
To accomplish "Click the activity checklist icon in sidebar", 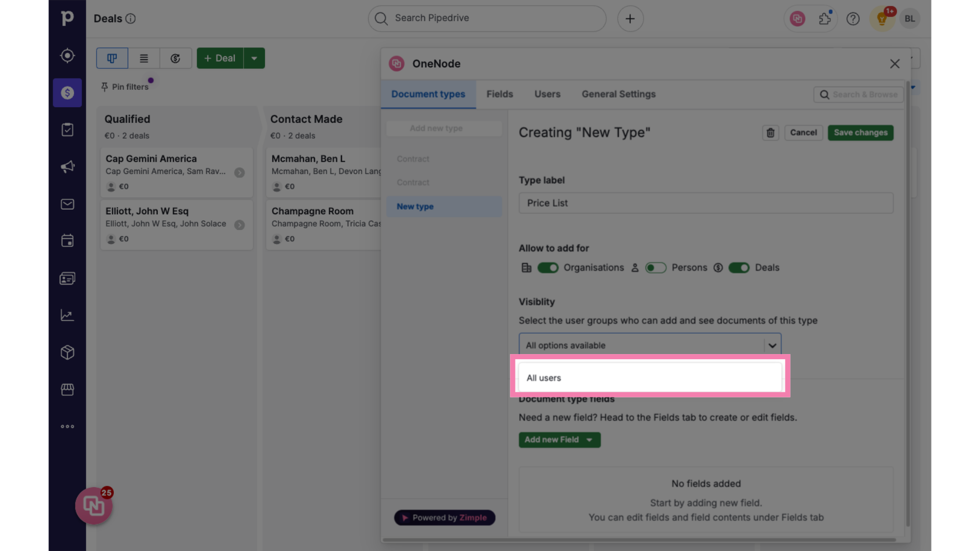I will [67, 130].
